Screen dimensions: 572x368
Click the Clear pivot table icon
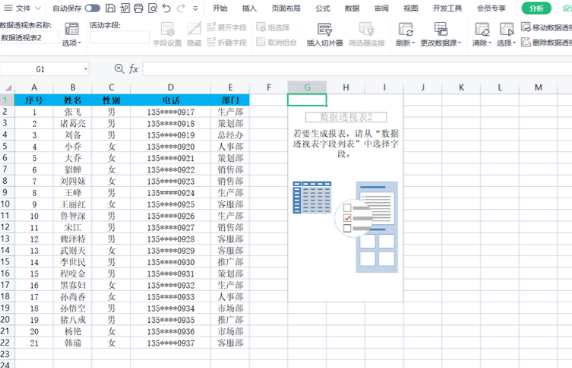[x=482, y=29]
